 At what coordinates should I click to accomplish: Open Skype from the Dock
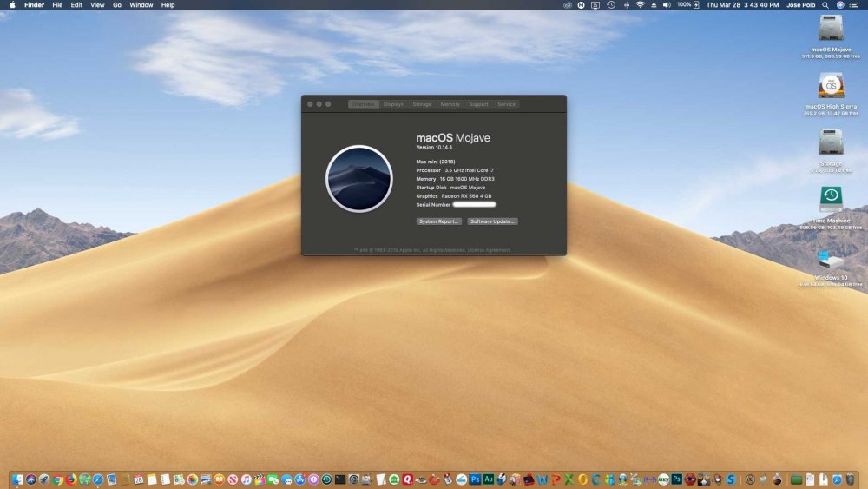coord(731,479)
